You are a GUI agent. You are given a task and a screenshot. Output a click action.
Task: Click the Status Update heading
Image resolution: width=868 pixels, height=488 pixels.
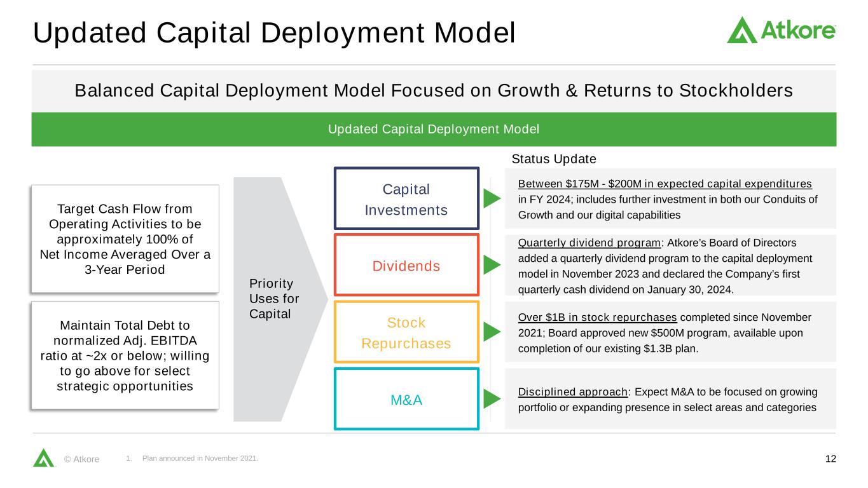tap(554, 158)
